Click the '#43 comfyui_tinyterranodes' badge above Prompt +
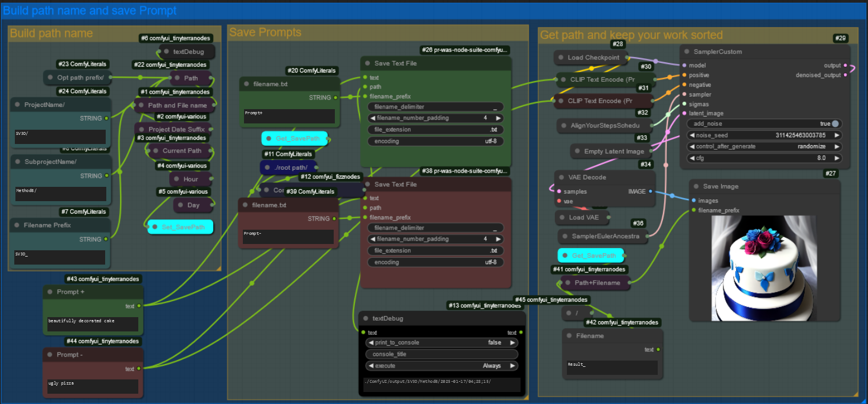868x404 pixels. (x=103, y=279)
